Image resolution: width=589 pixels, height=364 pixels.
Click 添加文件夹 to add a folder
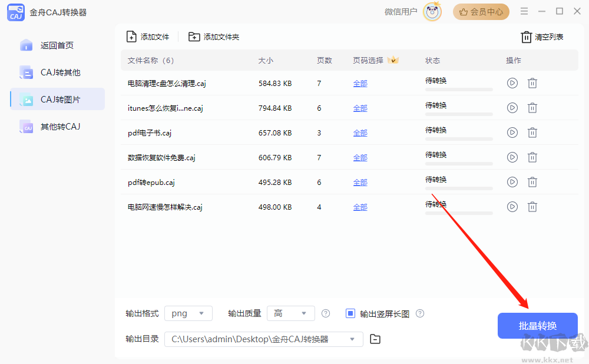click(213, 37)
